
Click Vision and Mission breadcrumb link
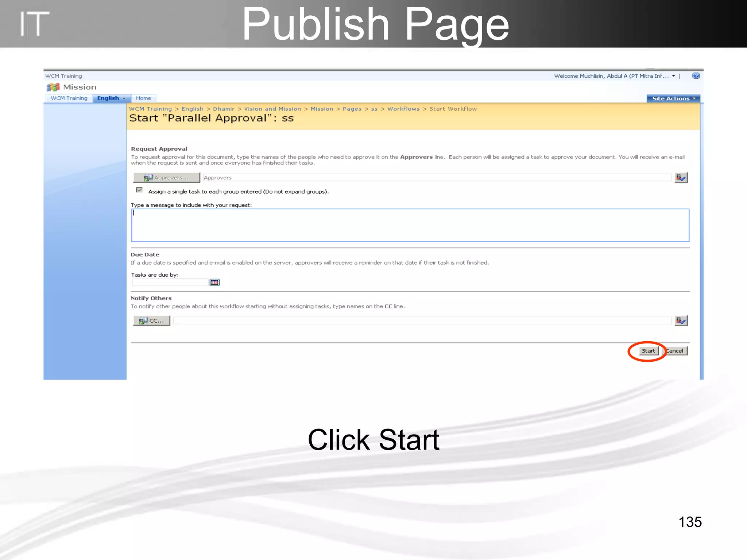click(x=272, y=109)
